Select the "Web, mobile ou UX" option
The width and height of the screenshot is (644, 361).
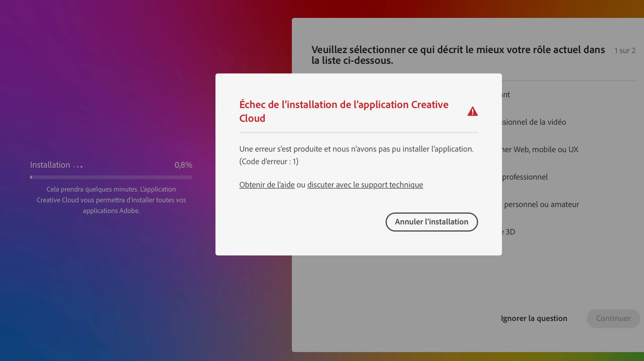(x=540, y=149)
